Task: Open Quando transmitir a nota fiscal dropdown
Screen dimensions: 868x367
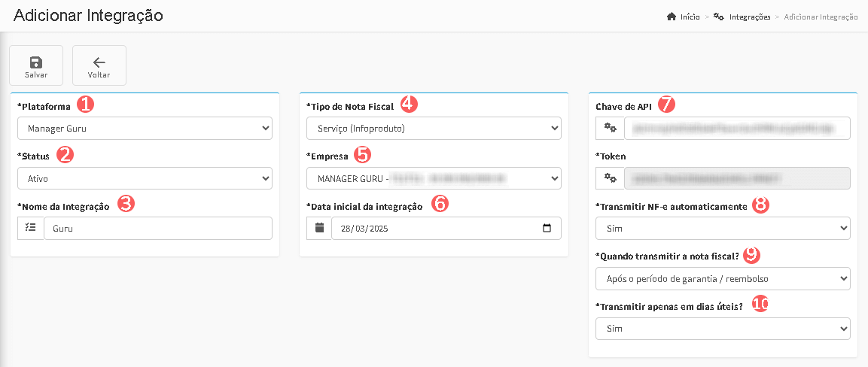Action: 723,278
